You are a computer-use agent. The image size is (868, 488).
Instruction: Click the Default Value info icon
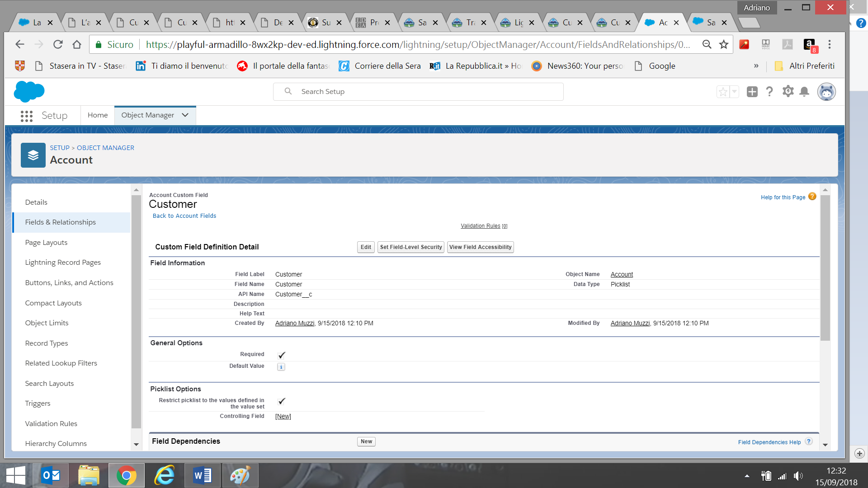click(x=281, y=367)
